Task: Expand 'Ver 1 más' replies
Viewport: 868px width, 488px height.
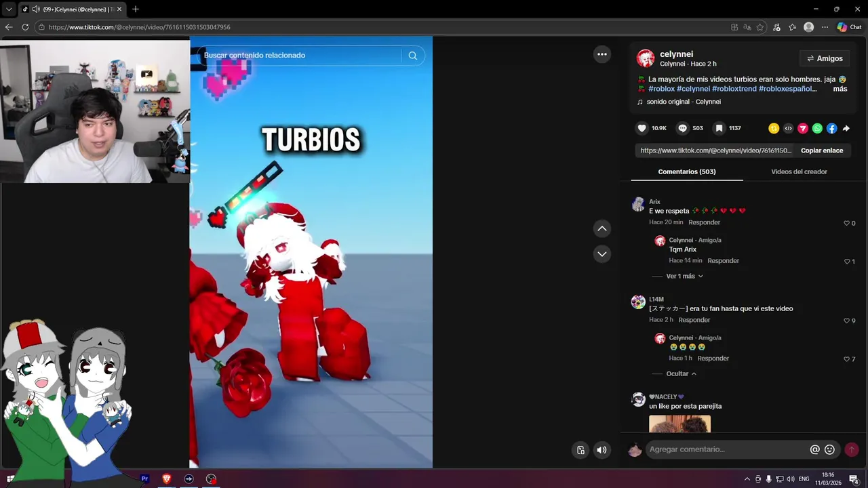Action: [684, 276]
